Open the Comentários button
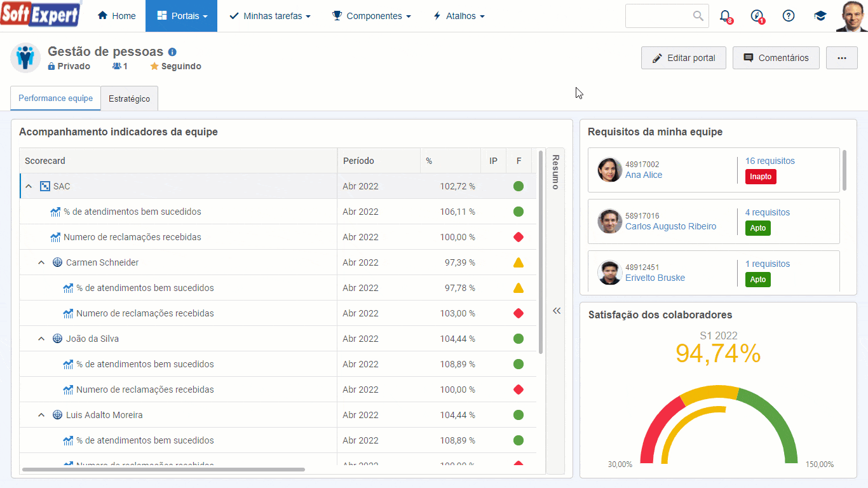 click(x=776, y=58)
